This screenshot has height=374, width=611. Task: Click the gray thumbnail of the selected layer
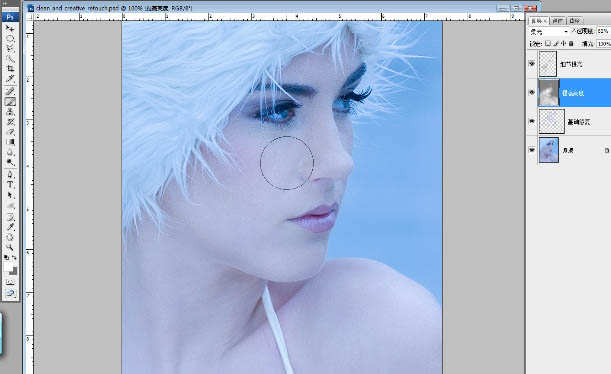548,93
